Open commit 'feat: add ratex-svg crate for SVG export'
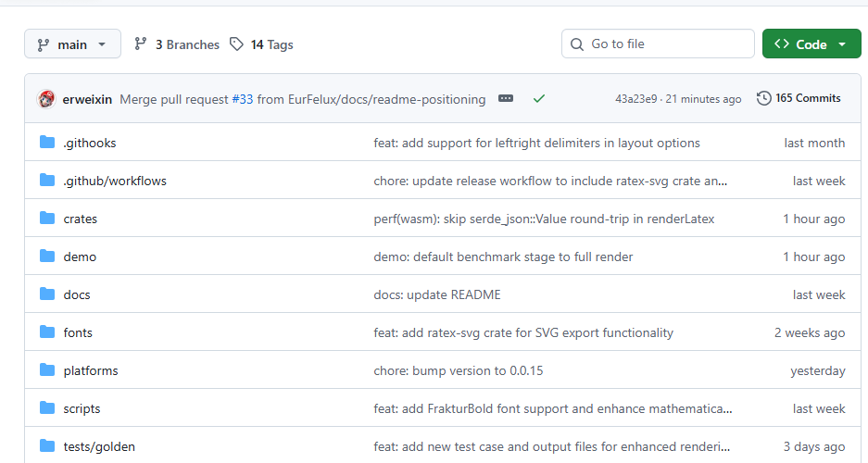Screen dimensions: 868x463 (523, 332)
